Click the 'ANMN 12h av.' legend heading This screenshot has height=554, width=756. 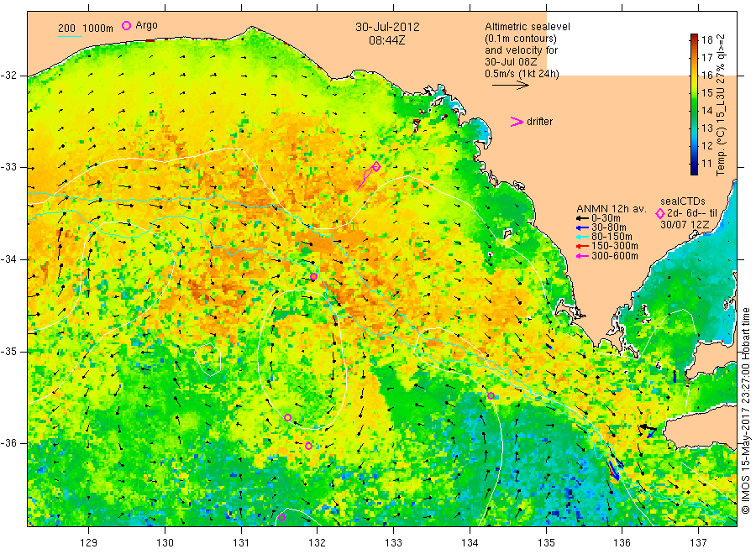pyautogui.click(x=612, y=209)
